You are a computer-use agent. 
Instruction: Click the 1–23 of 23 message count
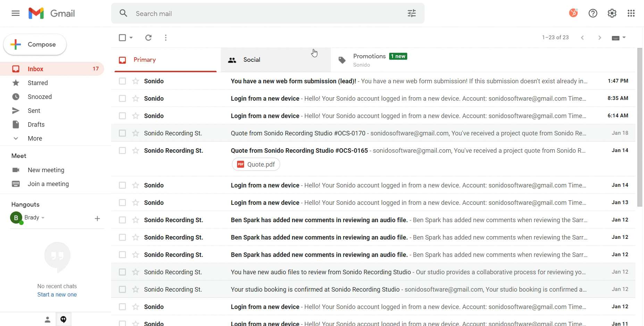pyautogui.click(x=555, y=37)
